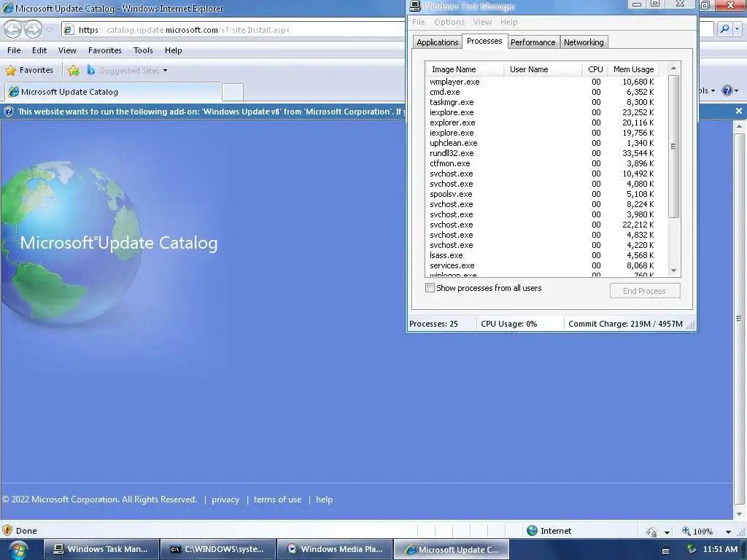Viewport: 747px width, 560px height.
Task: Click the address bar URL field
Action: [x=233, y=29]
